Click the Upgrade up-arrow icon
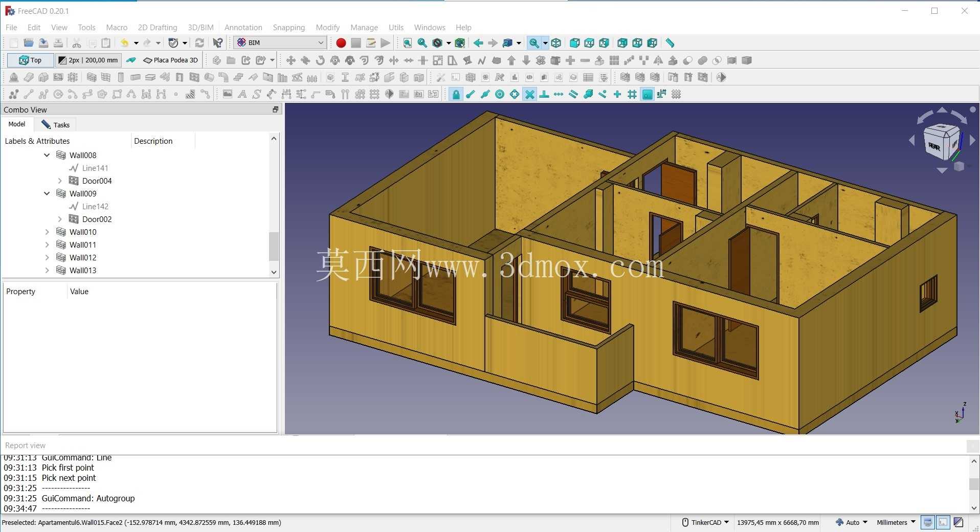The height and width of the screenshot is (532, 980). point(511,60)
